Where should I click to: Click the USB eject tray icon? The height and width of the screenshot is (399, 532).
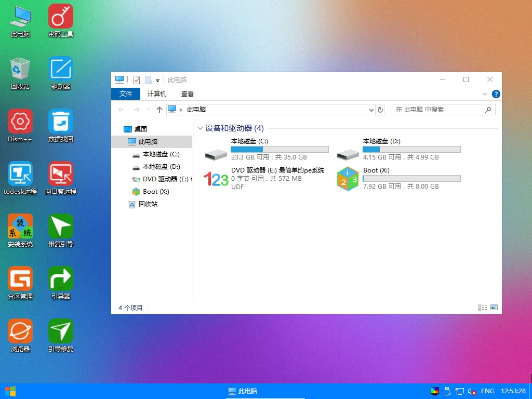[x=447, y=391]
